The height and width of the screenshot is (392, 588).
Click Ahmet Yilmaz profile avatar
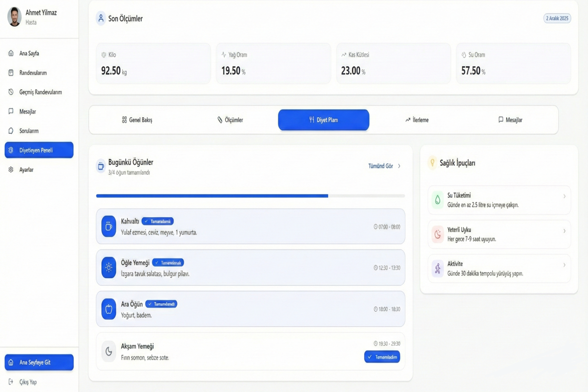(15, 17)
